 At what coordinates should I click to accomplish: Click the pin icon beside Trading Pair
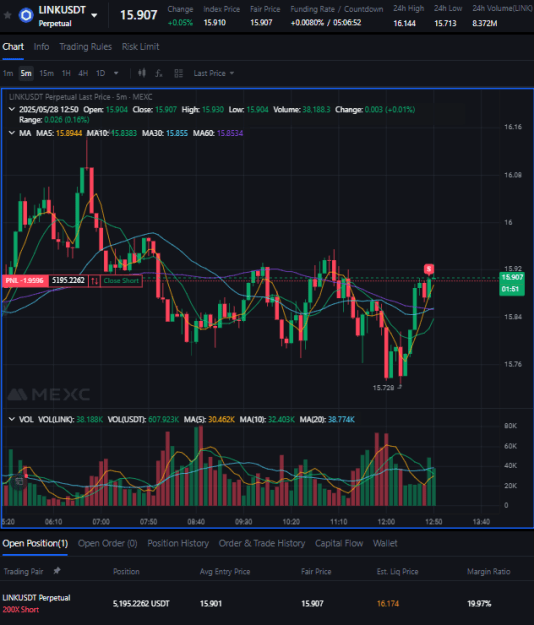coord(57,571)
